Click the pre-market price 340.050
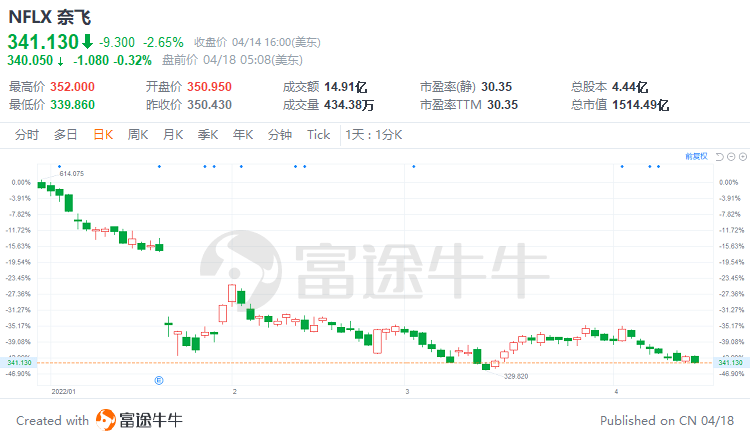The height and width of the screenshot is (441, 750). coord(30,60)
